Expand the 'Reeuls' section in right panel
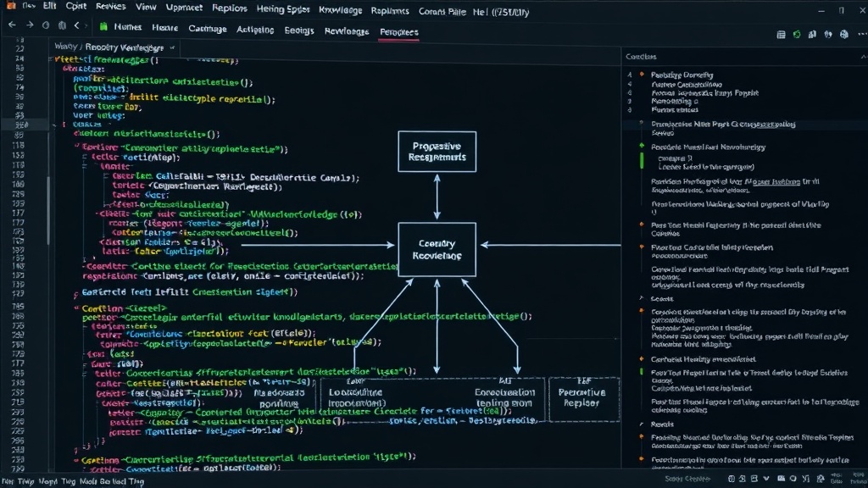 [x=642, y=424]
